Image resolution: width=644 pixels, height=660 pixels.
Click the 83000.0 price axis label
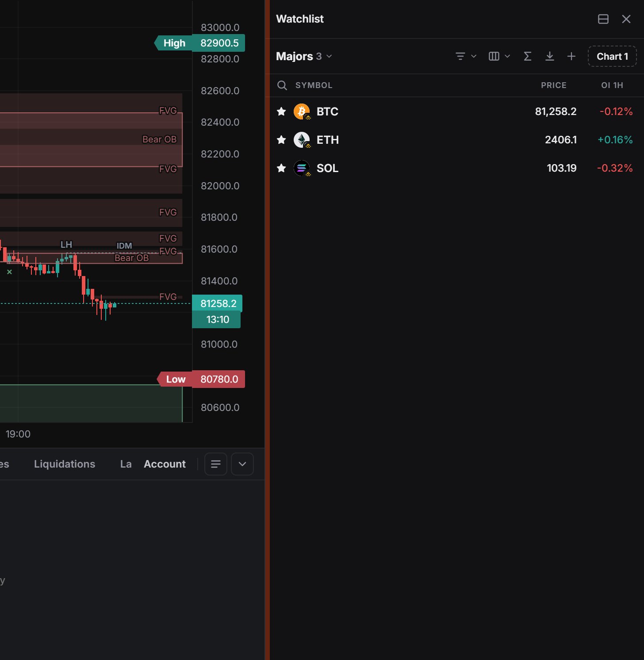tap(220, 27)
